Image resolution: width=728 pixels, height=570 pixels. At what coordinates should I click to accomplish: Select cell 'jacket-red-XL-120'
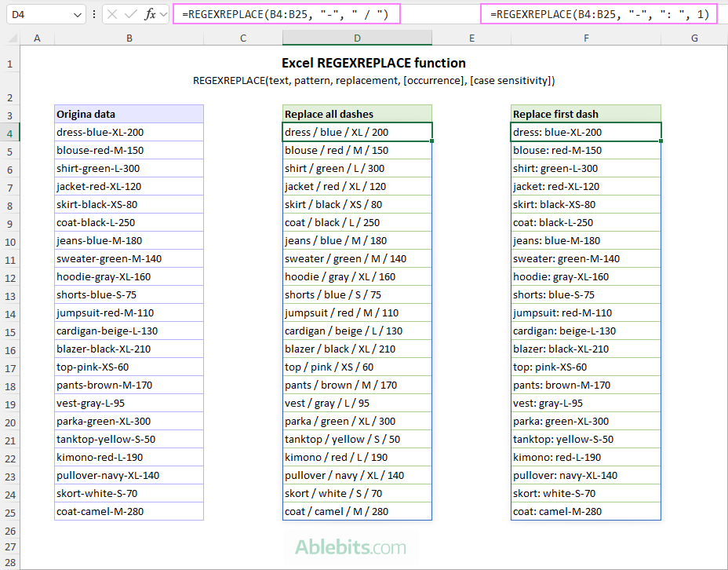click(129, 186)
